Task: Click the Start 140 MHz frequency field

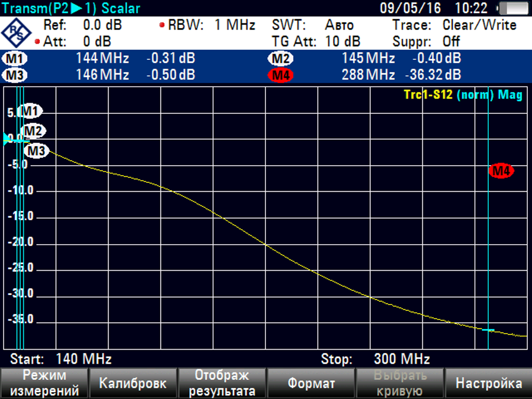Action: (x=61, y=359)
